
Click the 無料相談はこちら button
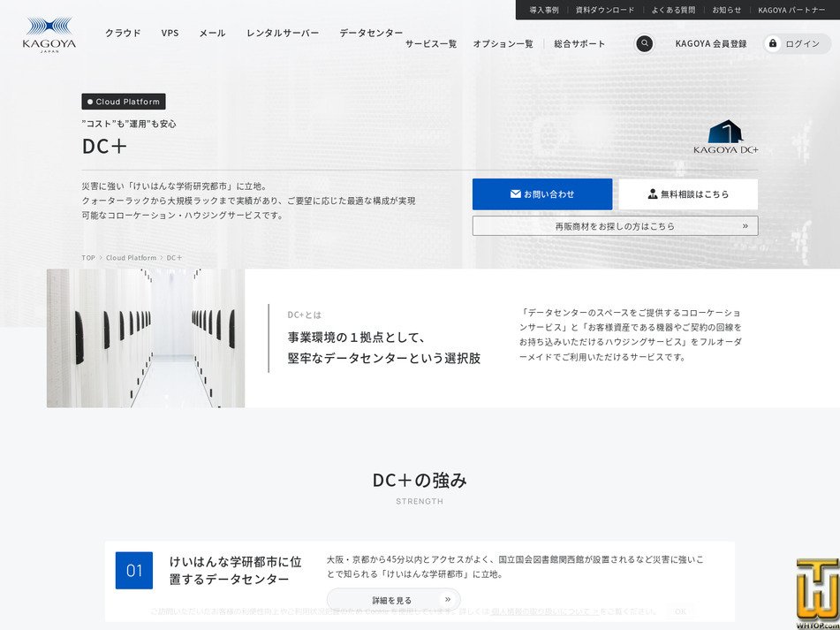coord(688,194)
